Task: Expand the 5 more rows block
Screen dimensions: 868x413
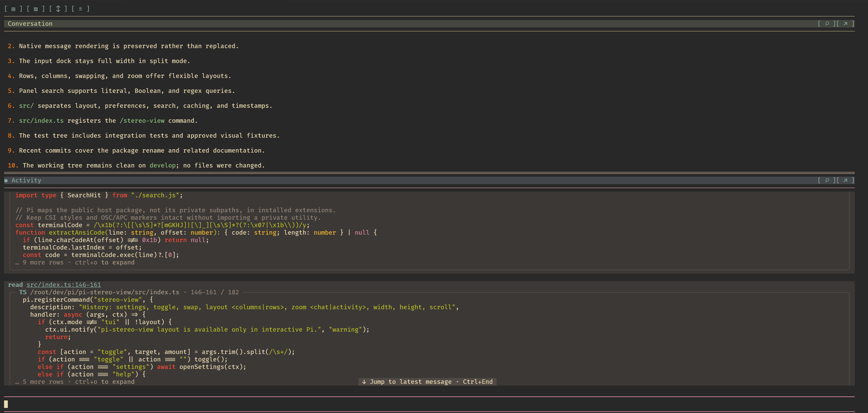Action: (75, 382)
